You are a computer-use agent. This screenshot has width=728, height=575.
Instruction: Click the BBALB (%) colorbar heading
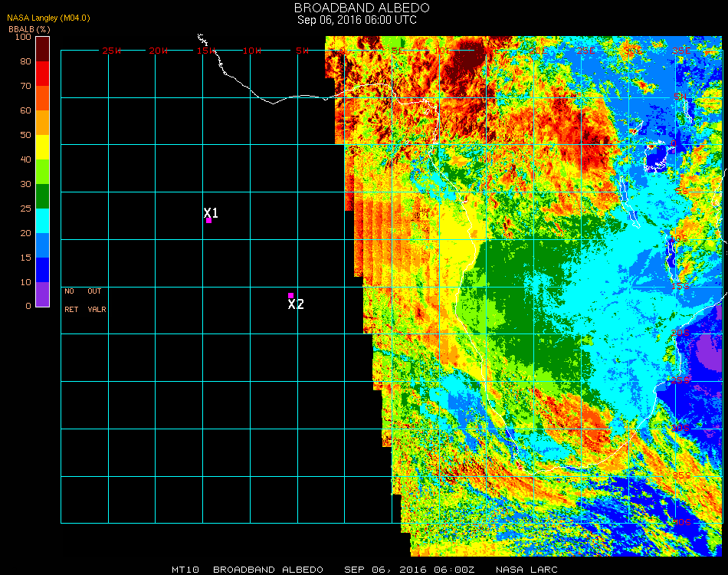pos(24,28)
